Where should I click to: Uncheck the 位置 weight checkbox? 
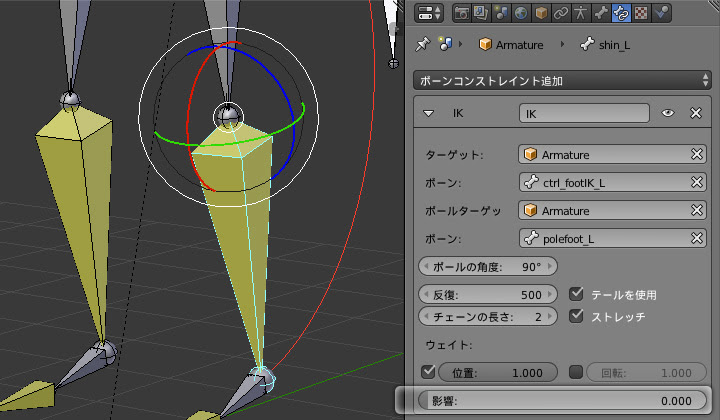click(428, 372)
